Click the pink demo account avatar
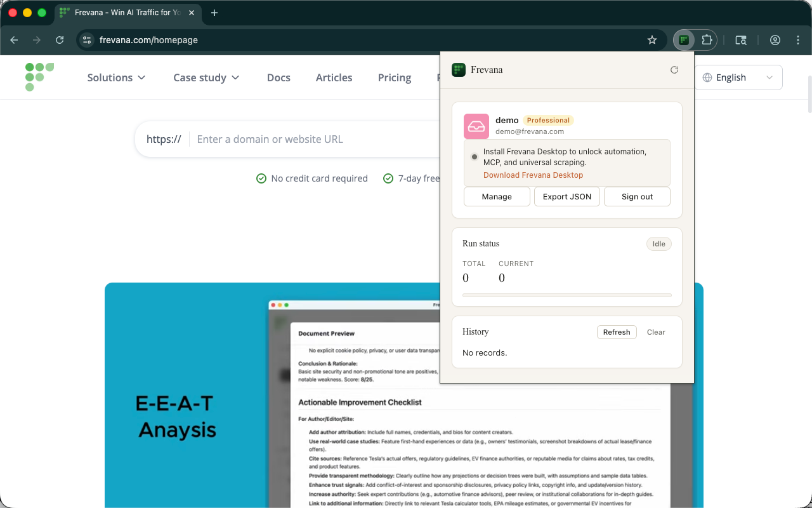 point(476,126)
